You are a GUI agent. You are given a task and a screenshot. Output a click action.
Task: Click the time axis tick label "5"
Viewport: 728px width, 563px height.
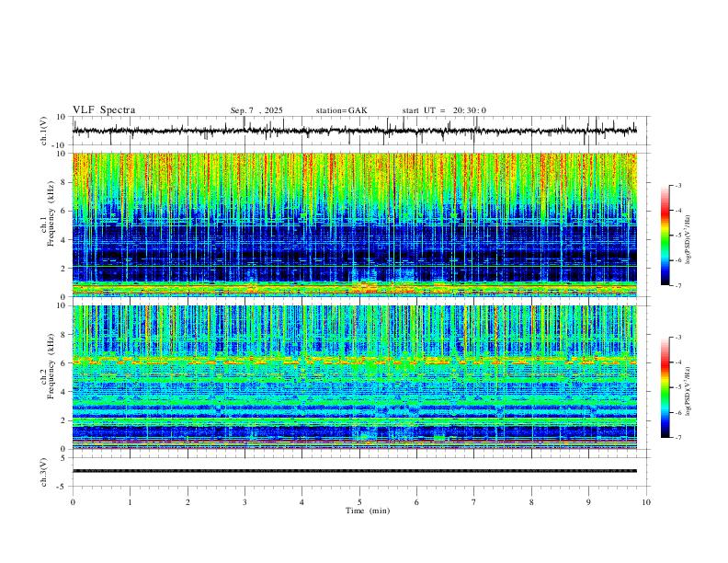pos(359,502)
